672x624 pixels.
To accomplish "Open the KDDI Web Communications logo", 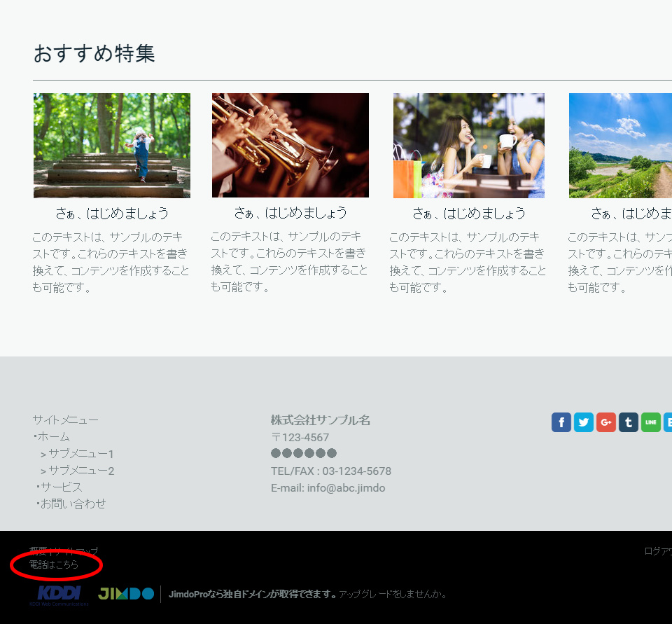I will click(x=59, y=595).
